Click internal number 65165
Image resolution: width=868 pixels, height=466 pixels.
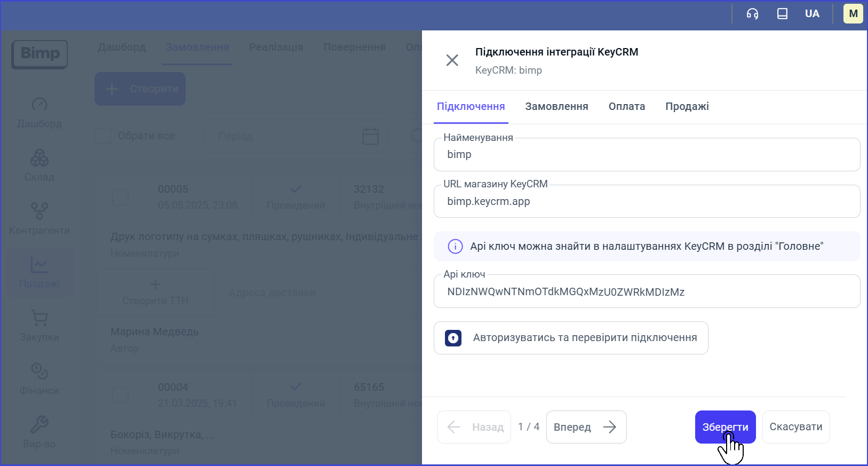369,387
